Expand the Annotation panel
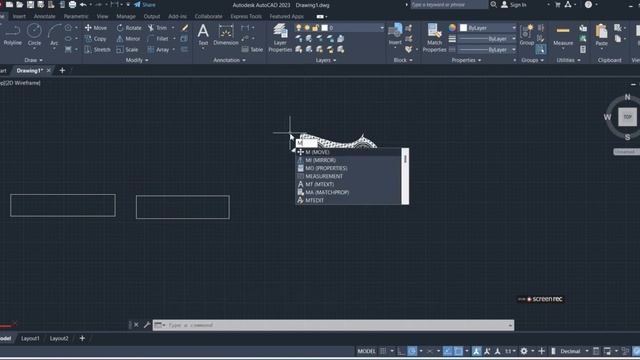Screen dimensions: 640x360 (229, 60)
